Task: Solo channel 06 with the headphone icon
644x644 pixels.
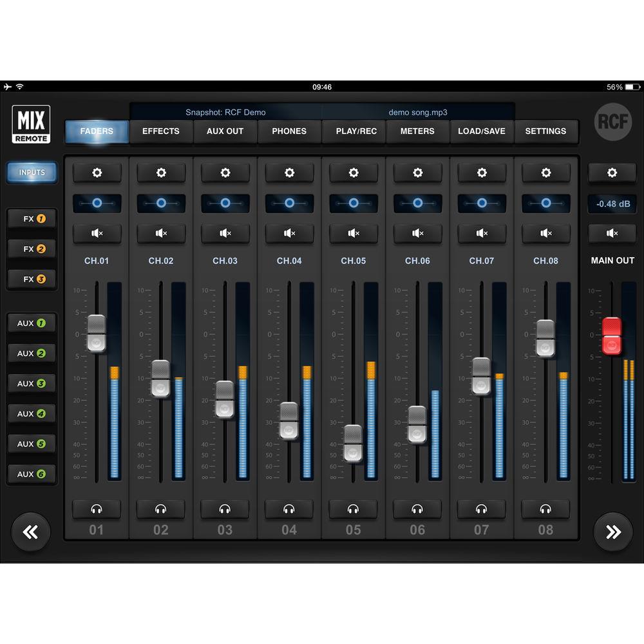Action: click(x=417, y=509)
